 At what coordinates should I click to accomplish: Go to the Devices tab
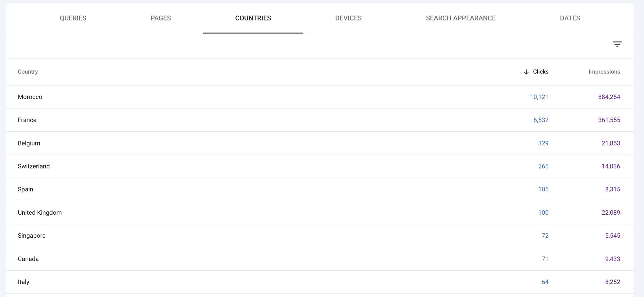point(348,18)
